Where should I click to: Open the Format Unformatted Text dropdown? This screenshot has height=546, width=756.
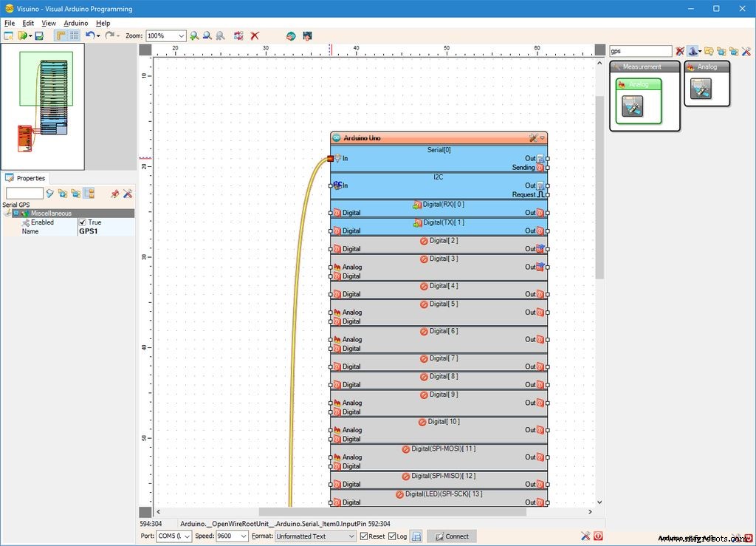point(351,536)
